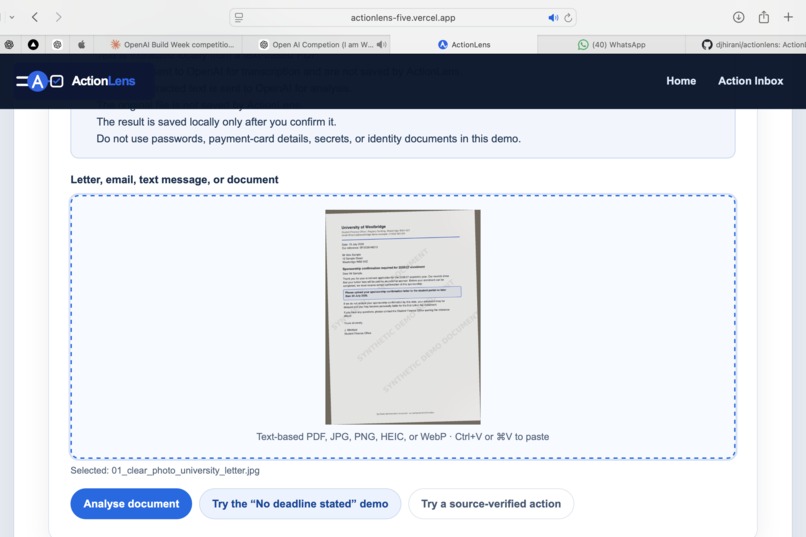
Task: Switch to Open AI Competion tab
Action: pyautogui.click(x=317, y=45)
